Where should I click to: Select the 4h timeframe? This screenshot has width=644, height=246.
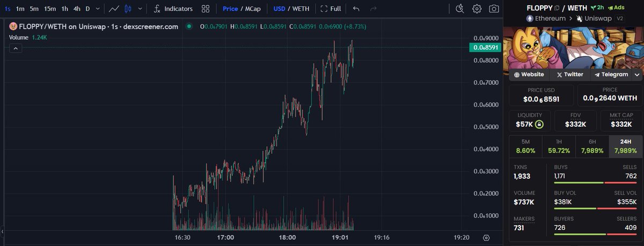[77, 9]
